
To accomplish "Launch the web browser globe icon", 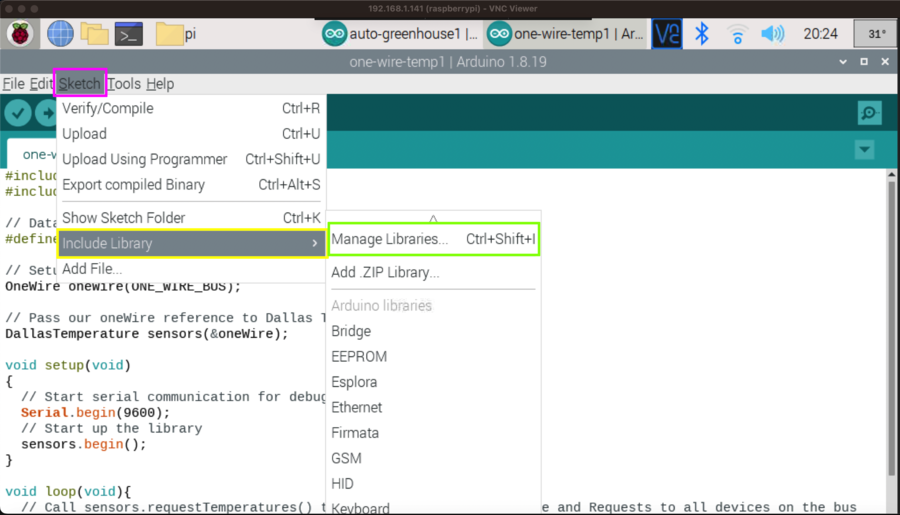I will pos(60,34).
